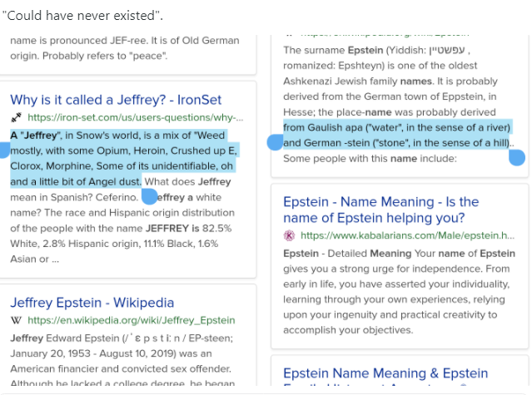The image size is (532, 395).
Task: Open the "Jeffrey Epstein - Wikipedia" result
Action: click(92, 302)
